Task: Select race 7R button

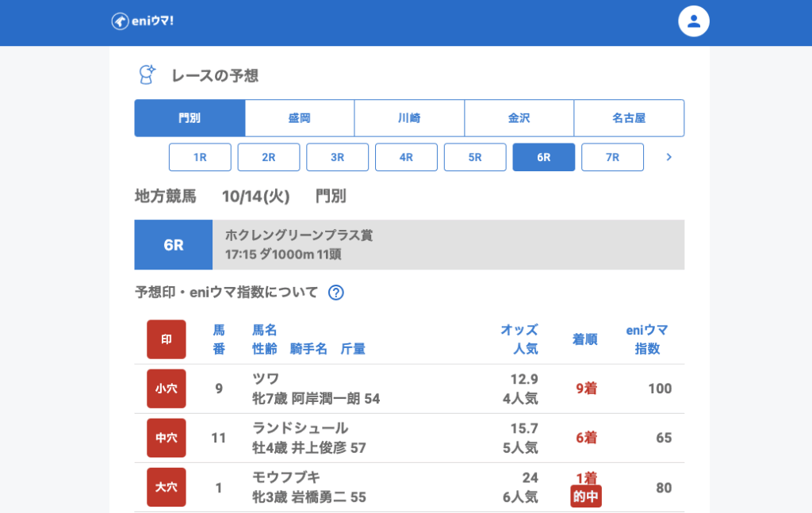Action: 612,157
